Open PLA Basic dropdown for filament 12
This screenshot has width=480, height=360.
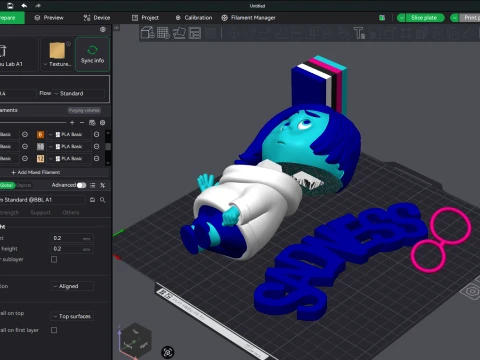tap(69, 158)
